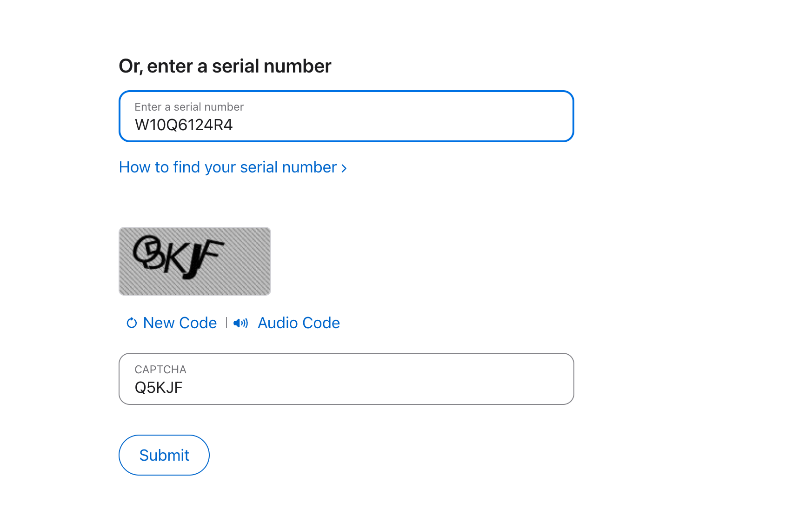Click the distorted B5KJF CAPTCHA graphic
The width and height of the screenshot is (812, 516).
[194, 261]
